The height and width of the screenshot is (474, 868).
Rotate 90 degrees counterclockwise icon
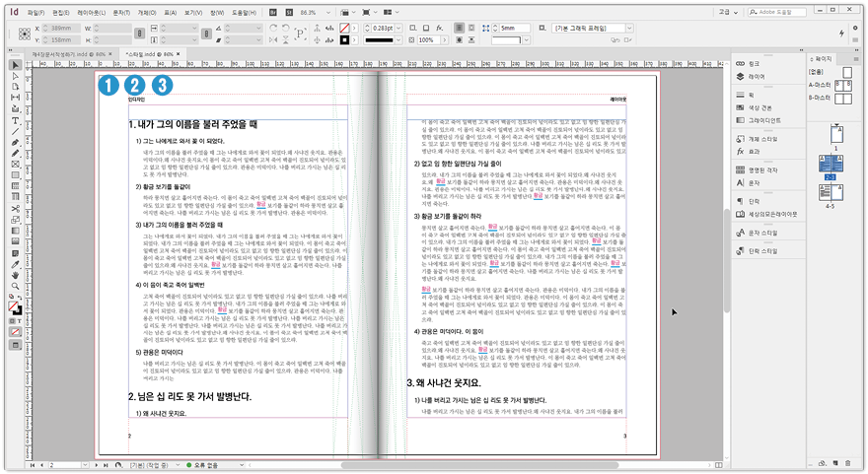click(286, 28)
